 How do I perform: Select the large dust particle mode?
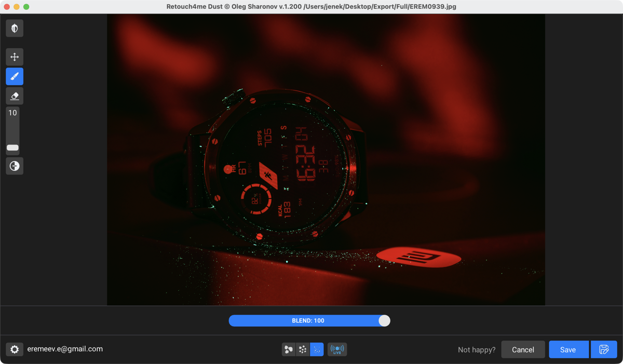pyautogui.click(x=288, y=349)
